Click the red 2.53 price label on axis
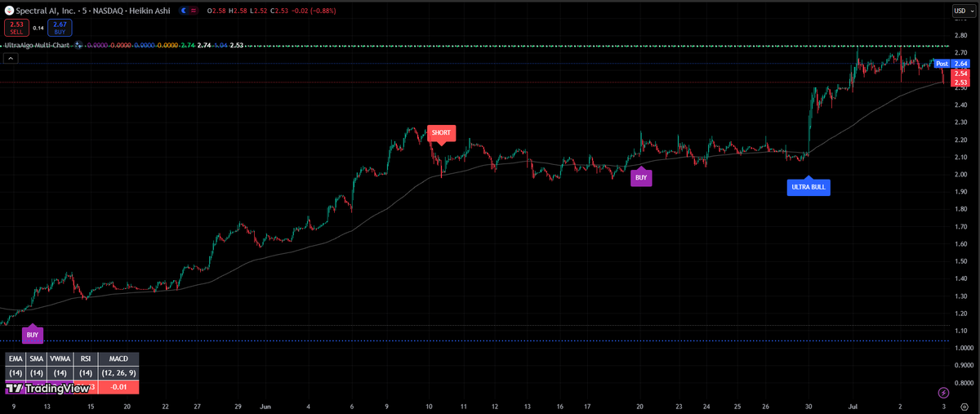 click(961, 82)
